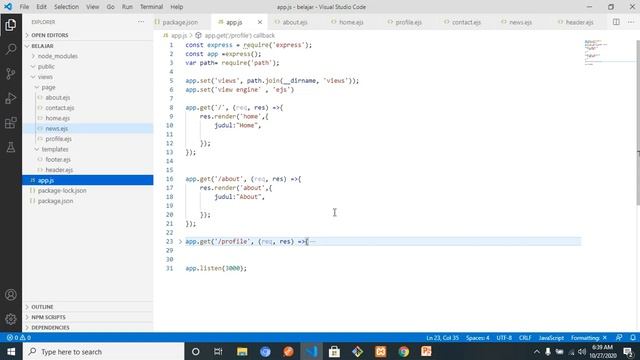Open notifications bell in status bar
This screenshot has width=640, height=360.
pos(633,338)
